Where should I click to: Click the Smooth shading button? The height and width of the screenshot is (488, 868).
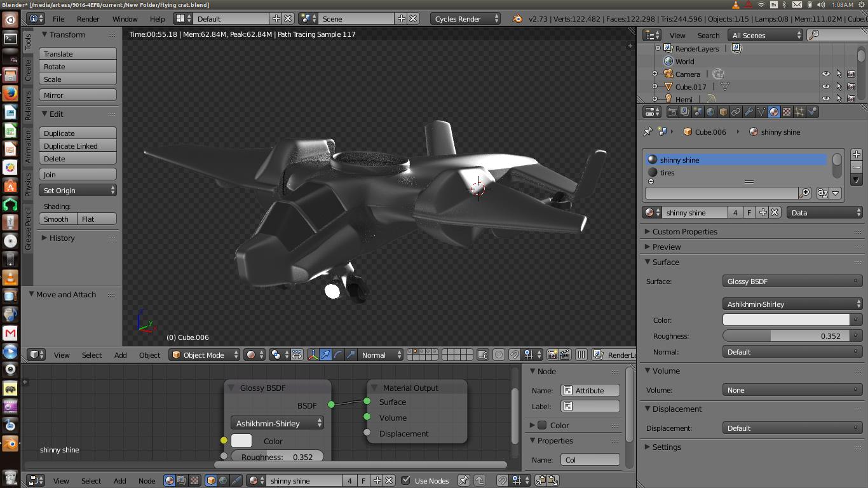[58, 219]
